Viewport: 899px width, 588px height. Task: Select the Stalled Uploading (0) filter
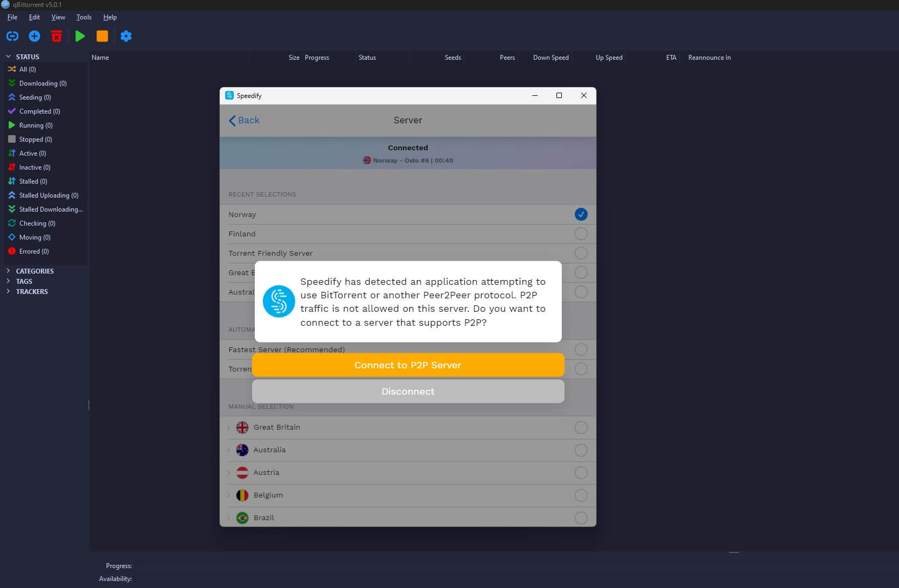[x=45, y=195]
